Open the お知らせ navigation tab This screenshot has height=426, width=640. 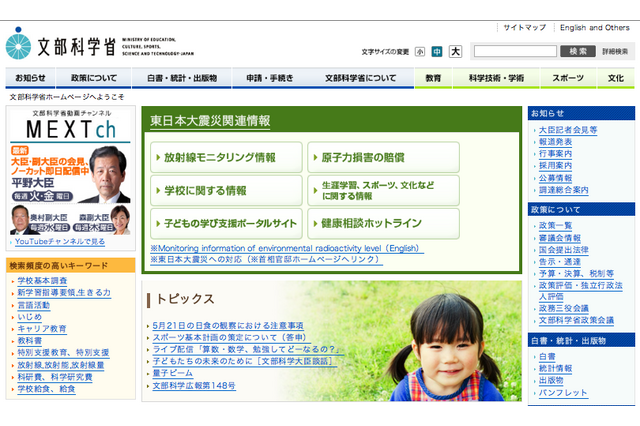pos(30,78)
